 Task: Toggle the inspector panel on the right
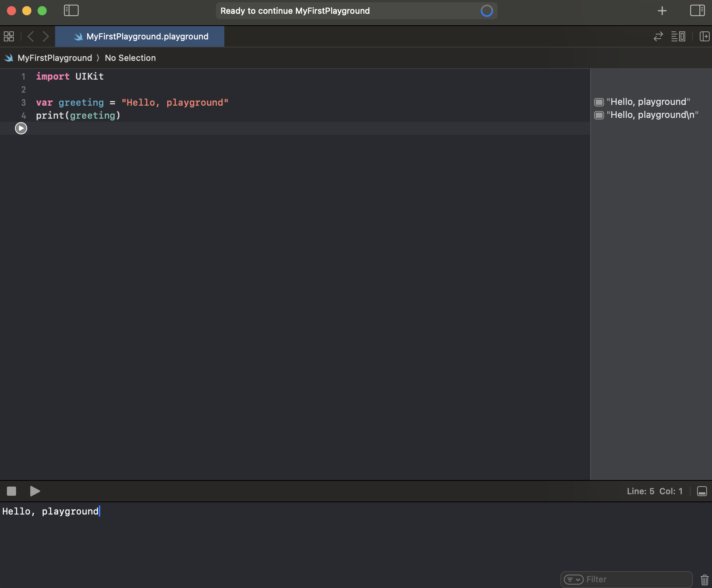click(x=697, y=10)
